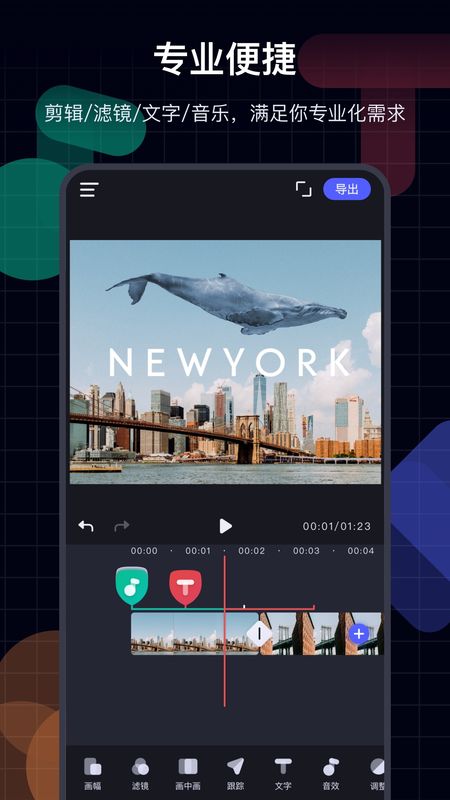
Task: Tap the greyed redo arrow
Action: point(121,526)
